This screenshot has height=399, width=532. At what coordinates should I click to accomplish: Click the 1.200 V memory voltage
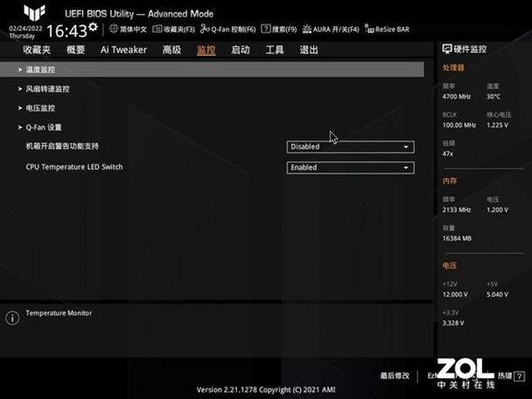[497, 210]
